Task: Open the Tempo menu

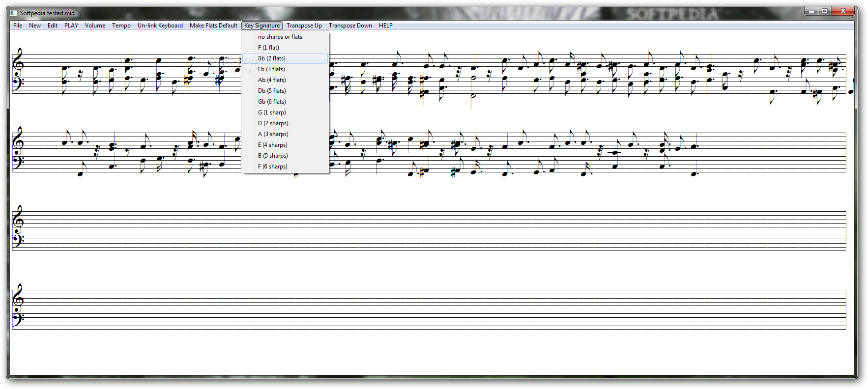Action: 121,26
